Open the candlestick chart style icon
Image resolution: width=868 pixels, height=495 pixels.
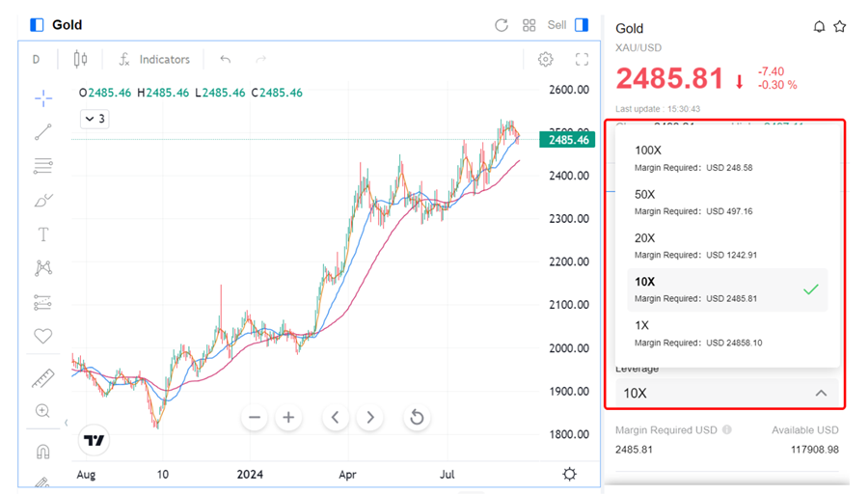point(80,60)
